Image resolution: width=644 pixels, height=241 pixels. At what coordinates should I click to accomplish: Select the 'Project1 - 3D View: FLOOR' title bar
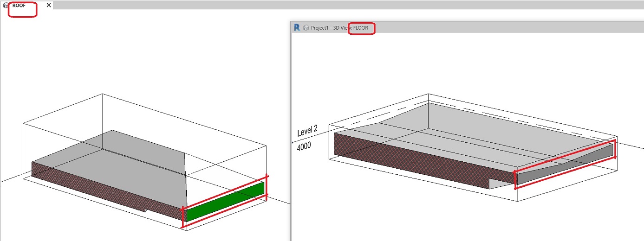click(467, 27)
